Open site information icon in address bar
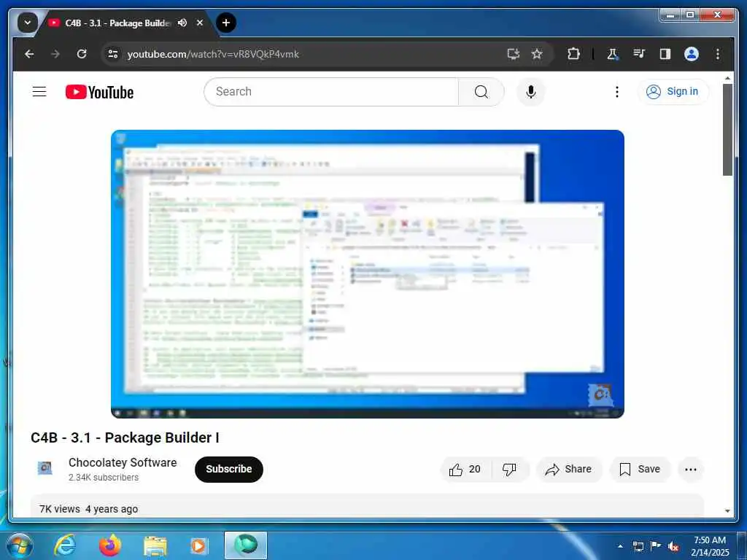Viewport: 747px width, 560px height. (113, 54)
